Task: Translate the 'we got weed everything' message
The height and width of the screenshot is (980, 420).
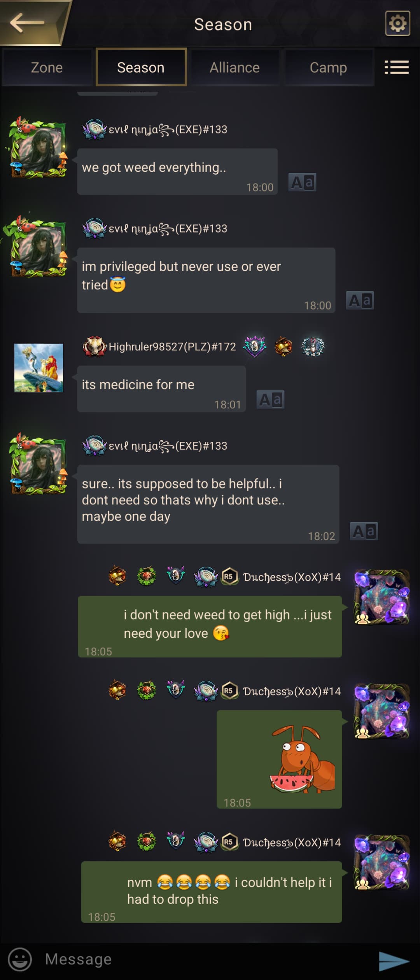Action: click(302, 182)
